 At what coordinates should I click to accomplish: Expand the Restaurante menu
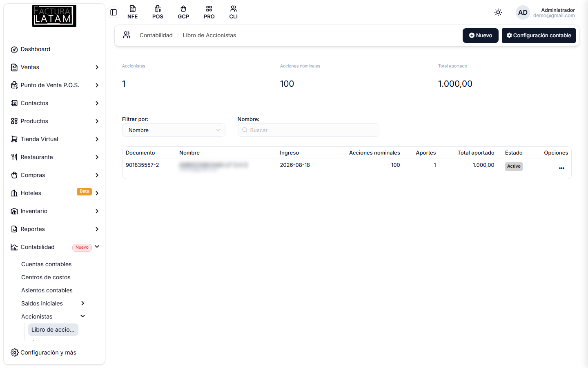pyautogui.click(x=54, y=157)
